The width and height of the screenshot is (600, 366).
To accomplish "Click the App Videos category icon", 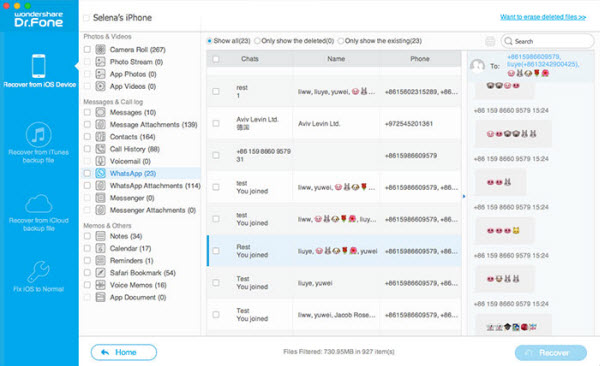I will pos(100,86).
